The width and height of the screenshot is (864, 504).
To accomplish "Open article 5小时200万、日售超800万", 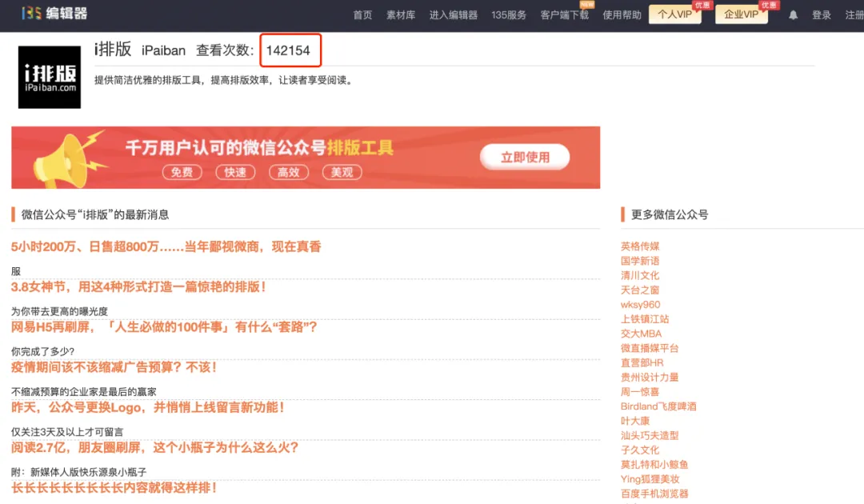I will pos(166,246).
